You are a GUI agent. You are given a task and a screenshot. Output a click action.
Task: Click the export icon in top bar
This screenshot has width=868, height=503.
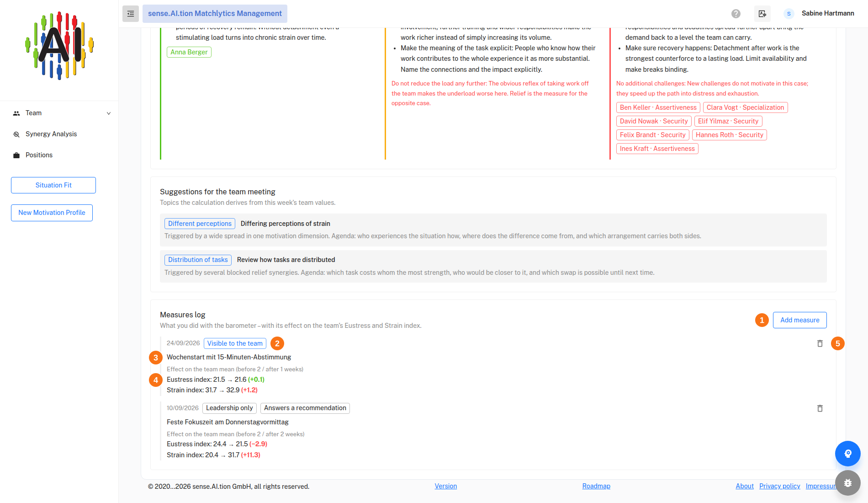coord(762,14)
